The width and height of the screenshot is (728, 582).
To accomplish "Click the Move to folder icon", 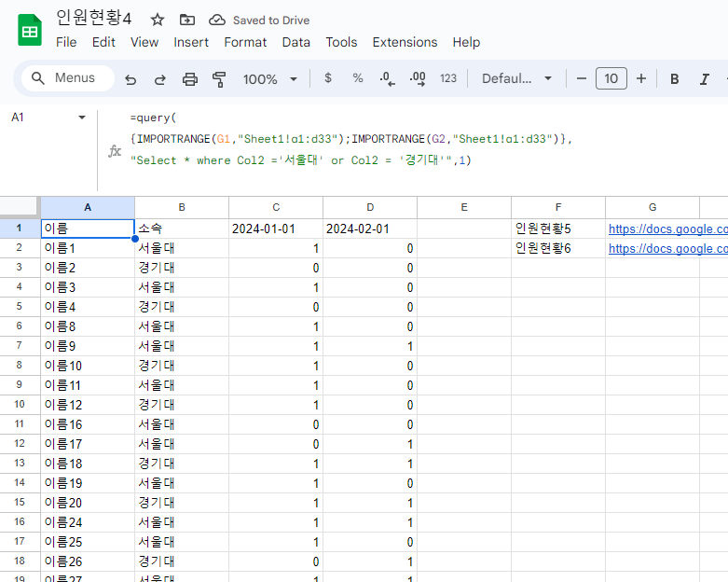I will pos(187,20).
